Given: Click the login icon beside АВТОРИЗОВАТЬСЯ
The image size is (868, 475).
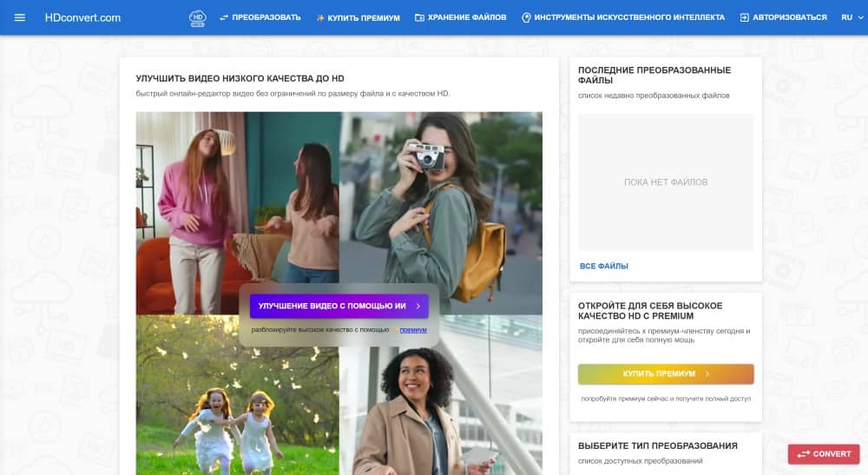Looking at the screenshot, I should click(x=745, y=17).
